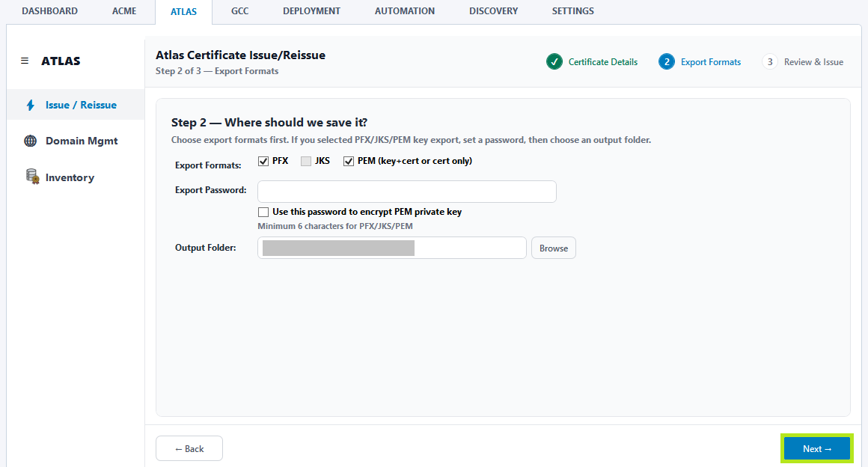Viewport: 868px width, 467px height.
Task: Click the lightning bolt Issue/Reissue icon
Action: click(31, 106)
